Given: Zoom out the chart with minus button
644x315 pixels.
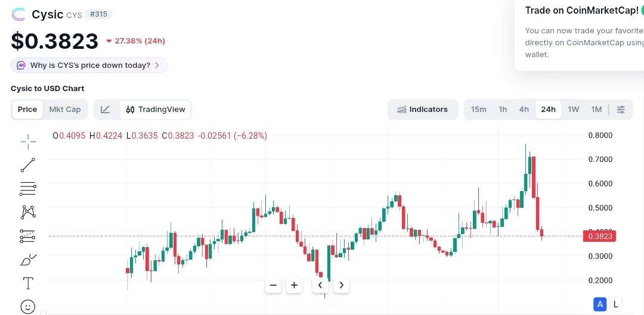Looking at the screenshot, I should pyautogui.click(x=274, y=285).
